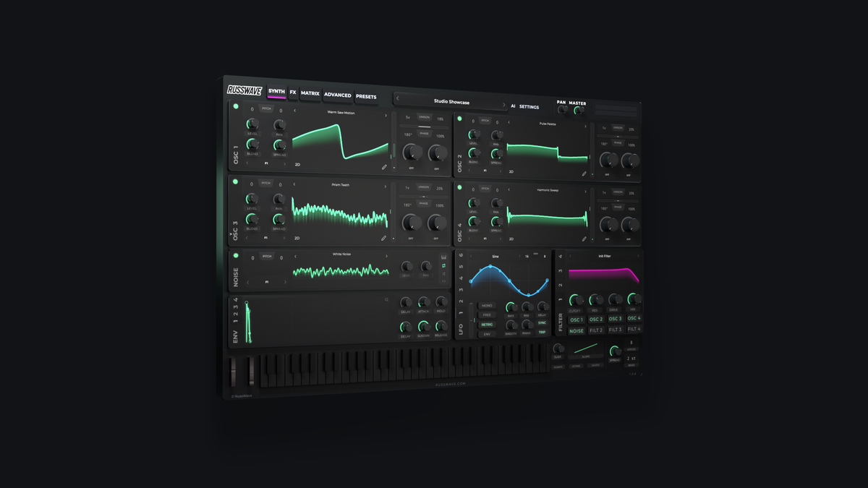Click the Warm Saw Motion waveform display

coord(341,142)
